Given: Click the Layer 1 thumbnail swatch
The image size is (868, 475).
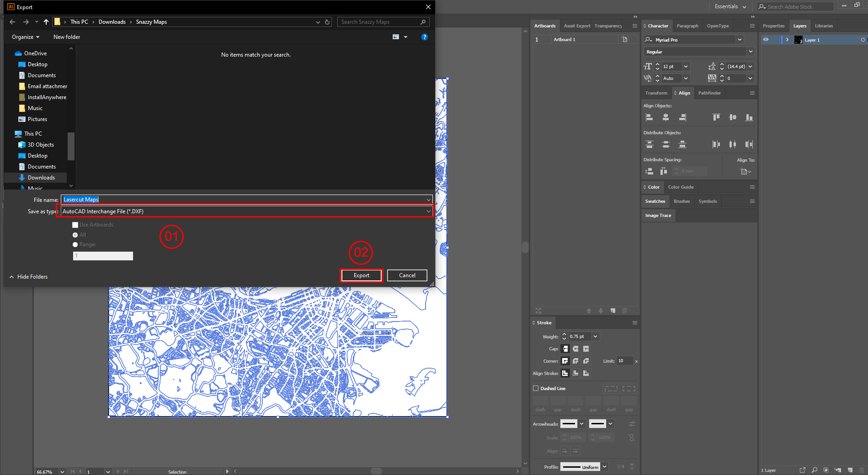Looking at the screenshot, I should pyautogui.click(x=798, y=40).
